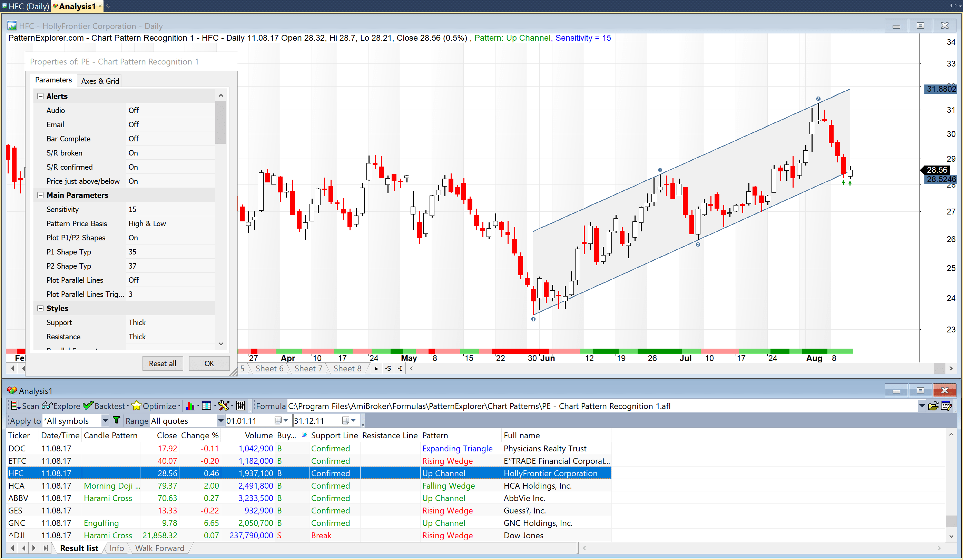Collapse the Alerts section
The height and width of the screenshot is (560, 963).
40,96
